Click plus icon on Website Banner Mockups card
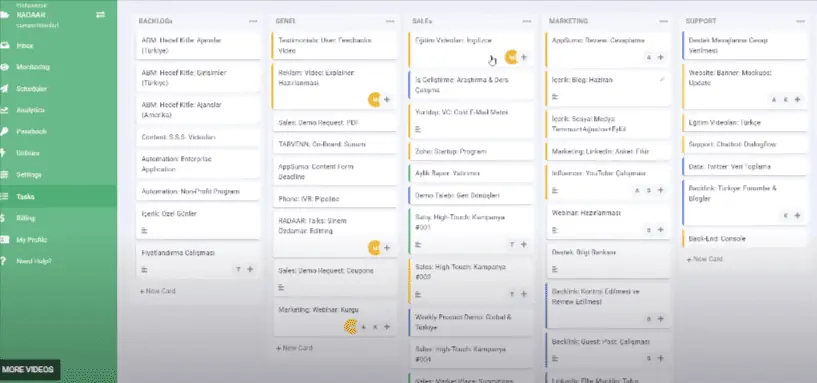The width and height of the screenshot is (817, 383). tap(797, 100)
